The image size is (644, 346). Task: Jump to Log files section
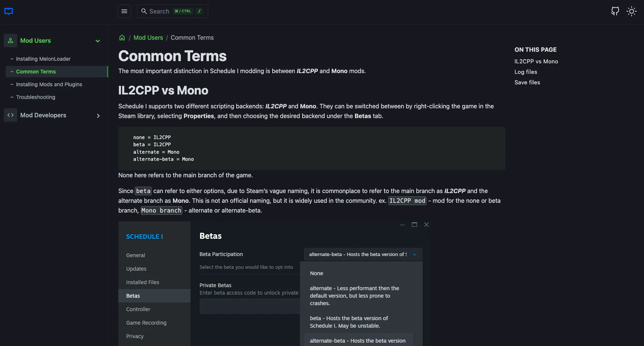click(x=526, y=72)
